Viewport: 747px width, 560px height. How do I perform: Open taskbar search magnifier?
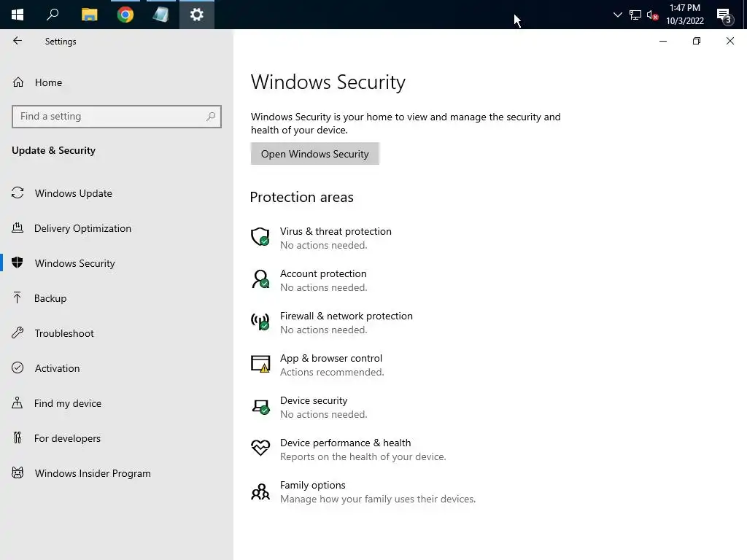pos(53,15)
